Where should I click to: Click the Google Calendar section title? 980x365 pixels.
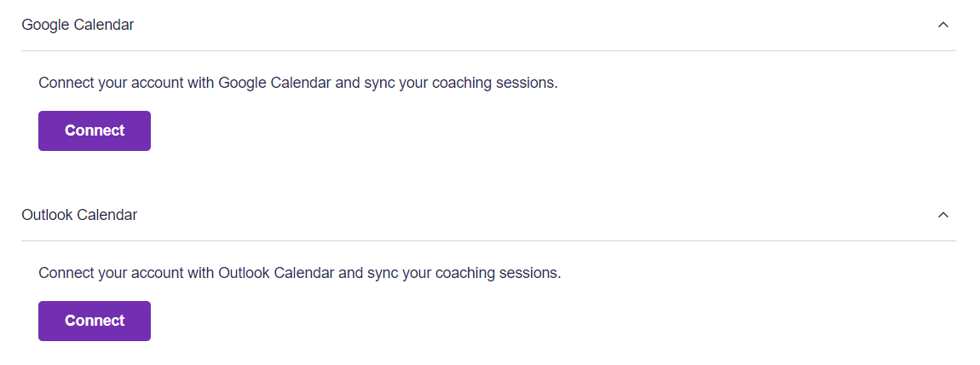(78, 25)
